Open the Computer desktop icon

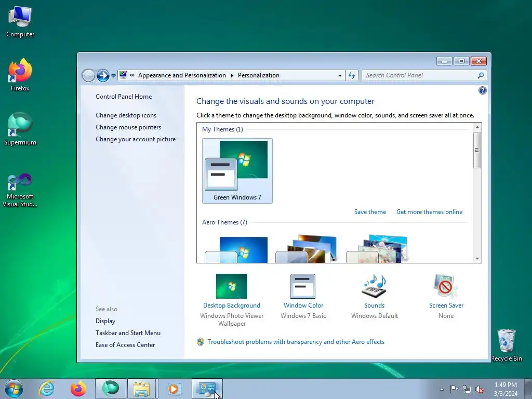20,22
